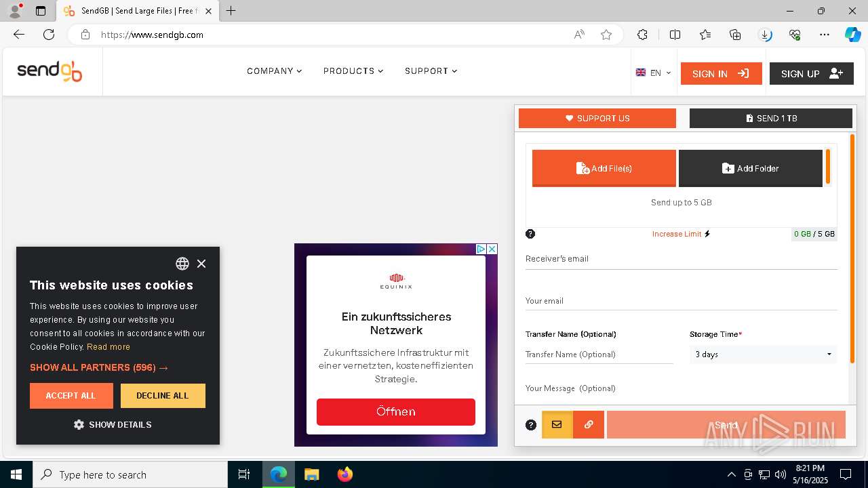868x488 pixels.
Task: Go back with the browser back arrow
Action: pyautogui.click(x=19, y=35)
